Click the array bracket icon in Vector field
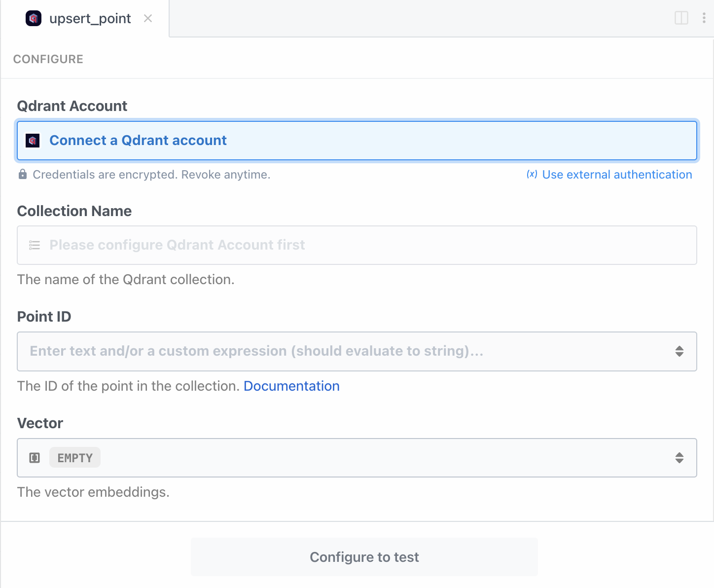This screenshot has height=588, width=714. click(x=34, y=458)
